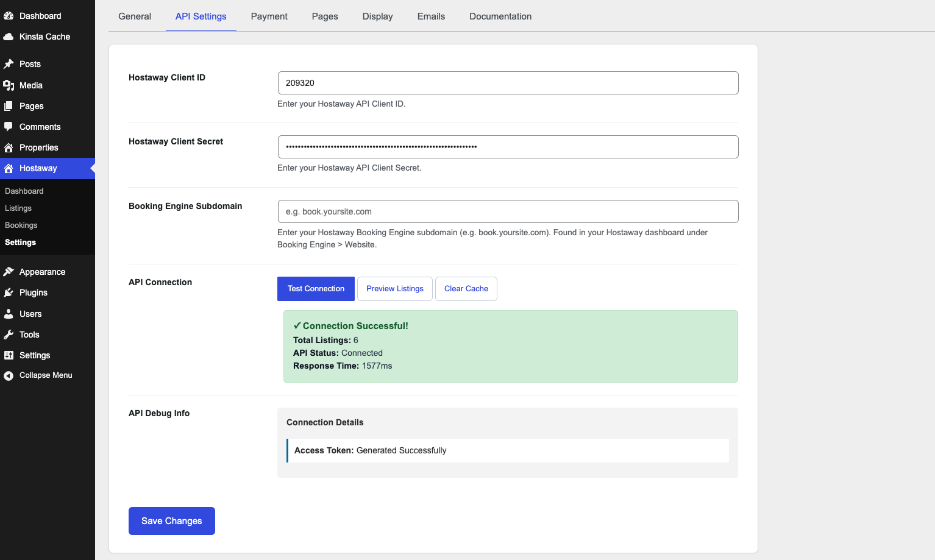Click the Dashboard gauge icon in sidebar
935x560 pixels.
coord(9,16)
